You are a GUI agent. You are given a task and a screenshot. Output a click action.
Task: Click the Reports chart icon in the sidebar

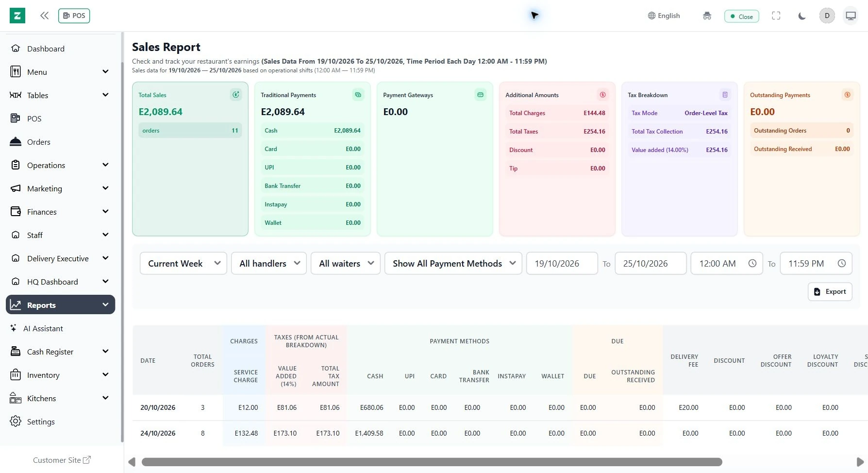click(x=16, y=305)
